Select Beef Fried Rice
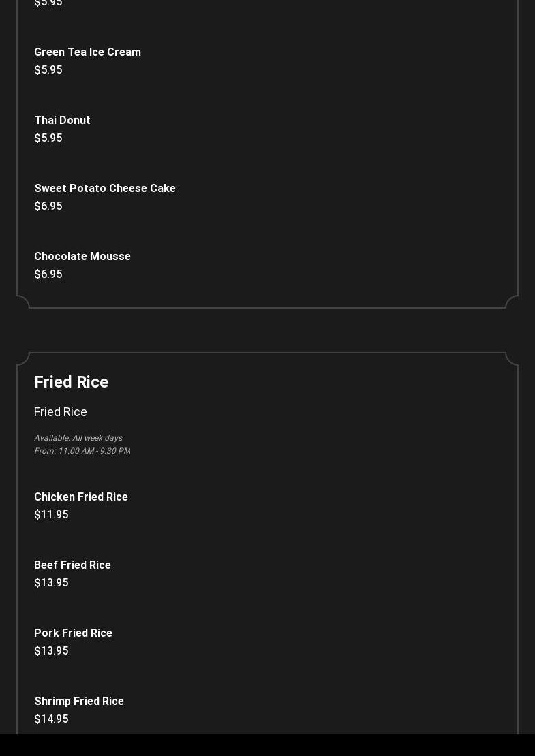 point(72,565)
